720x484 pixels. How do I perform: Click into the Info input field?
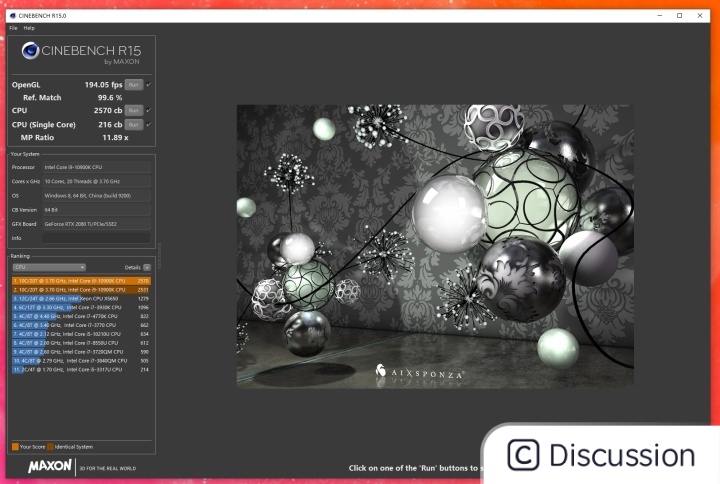[x=96, y=238]
